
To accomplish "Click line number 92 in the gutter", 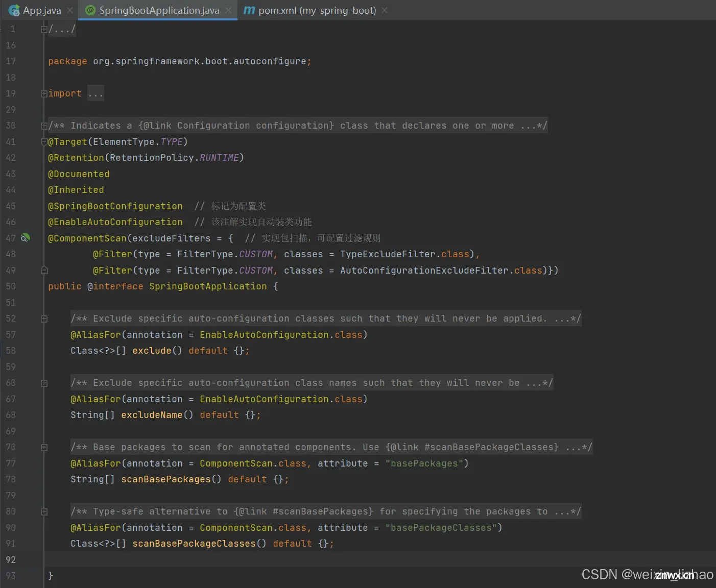I will click(x=11, y=560).
